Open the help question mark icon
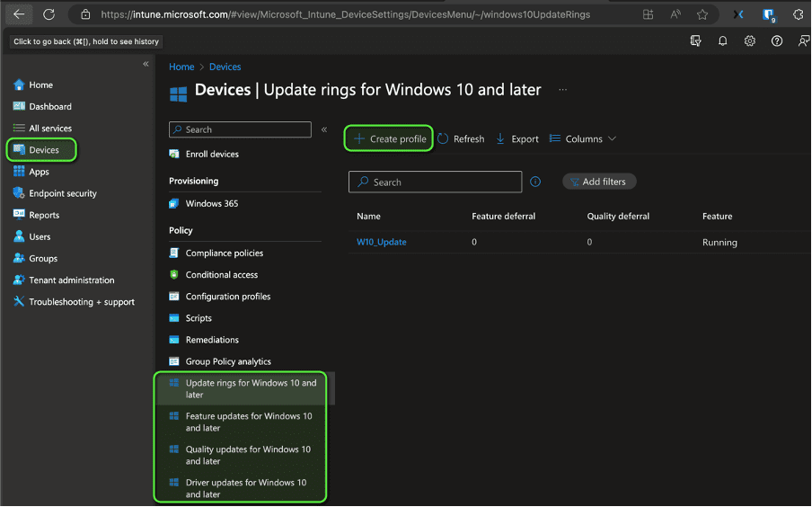Screen dimensions: 812x507 [x=777, y=41]
